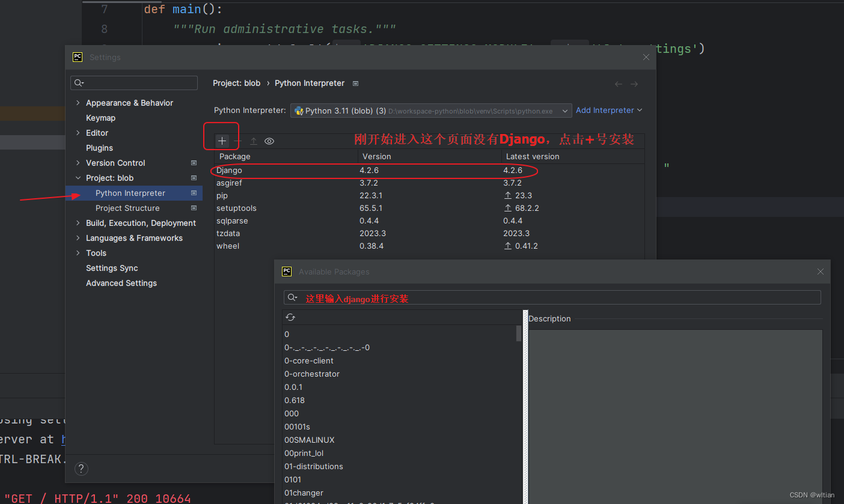Image resolution: width=844 pixels, height=504 pixels.
Task: Select the 00SMALINUX package
Action: (310, 440)
